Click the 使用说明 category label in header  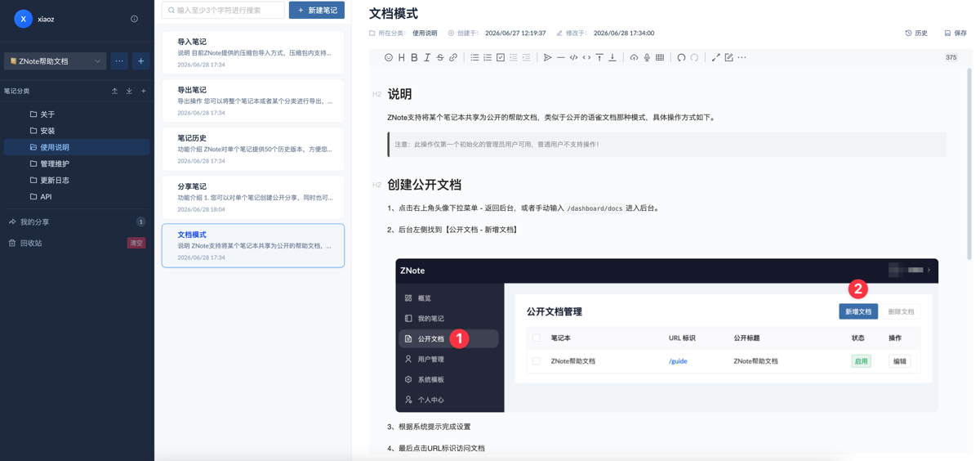pos(425,34)
